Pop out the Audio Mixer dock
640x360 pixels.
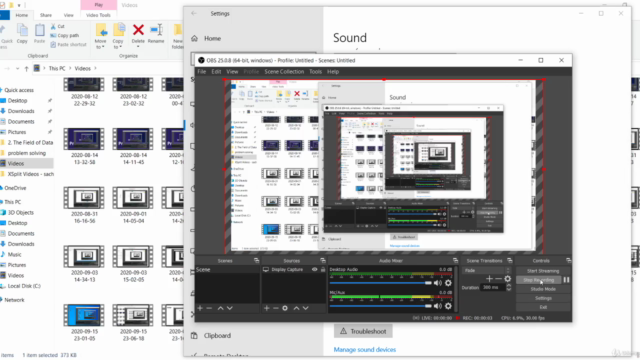(455, 260)
